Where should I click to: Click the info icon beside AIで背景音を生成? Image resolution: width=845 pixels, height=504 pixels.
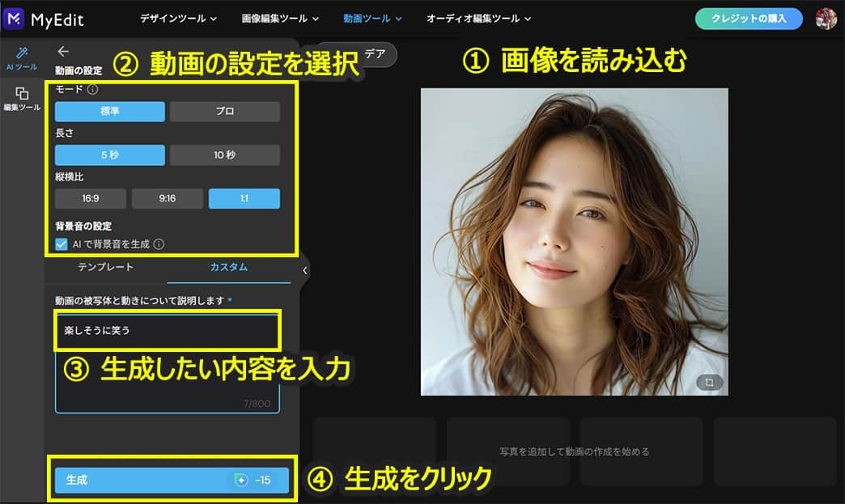[x=160, y=244]
